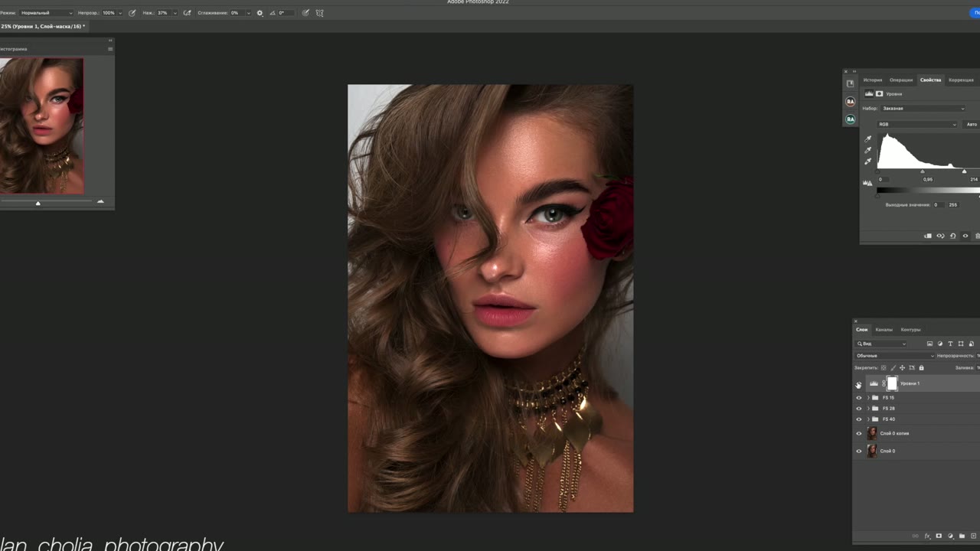Clip adjustment to layer below
Image resolution: width=980 pixels, height=551 pixels.
[928, 236]
